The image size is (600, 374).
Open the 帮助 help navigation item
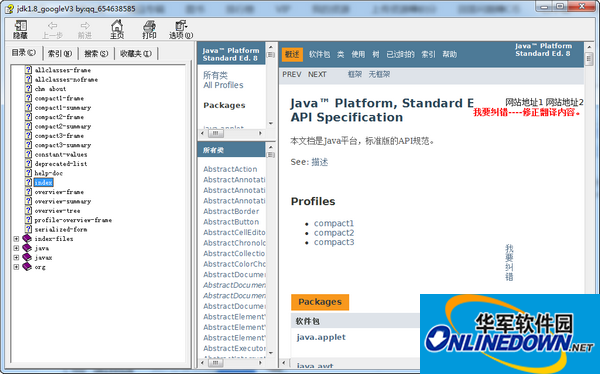[x=450, y=54]
